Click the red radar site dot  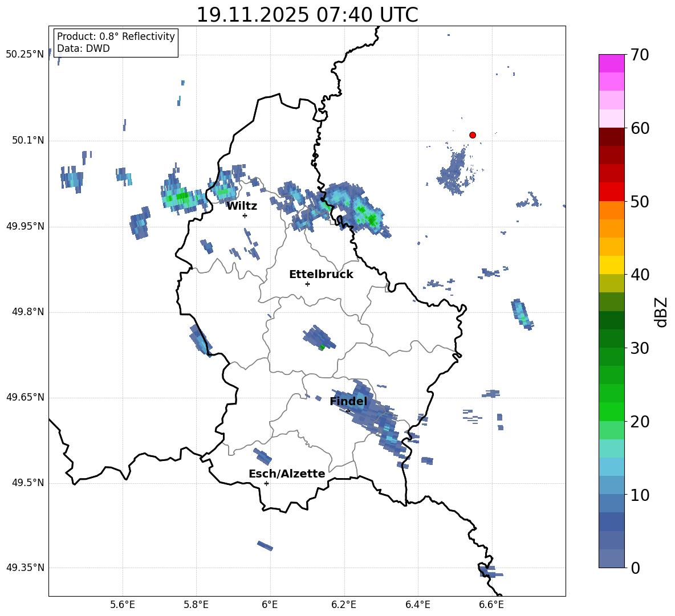[473, 135]
